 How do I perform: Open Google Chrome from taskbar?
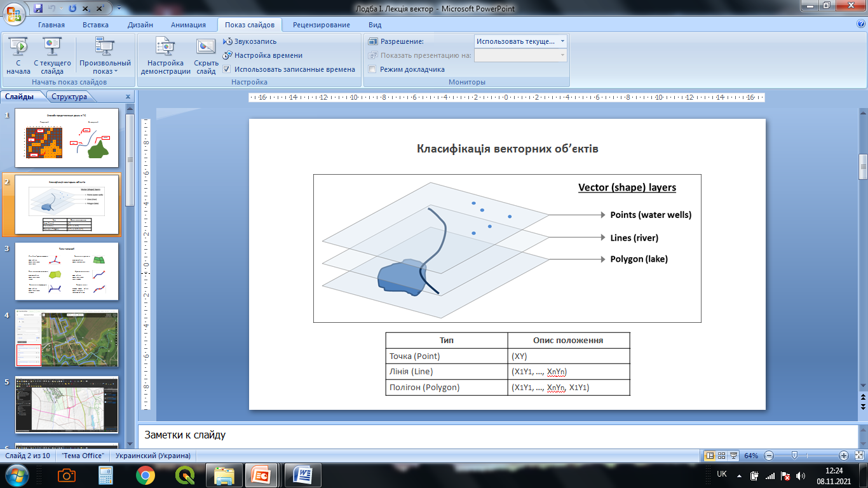coord(145,475)
